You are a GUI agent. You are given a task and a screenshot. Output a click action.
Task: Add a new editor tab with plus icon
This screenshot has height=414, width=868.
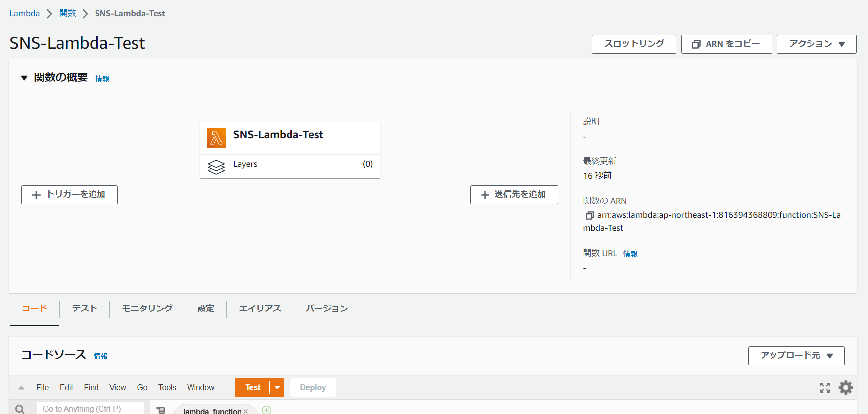[x=267, y=410]
